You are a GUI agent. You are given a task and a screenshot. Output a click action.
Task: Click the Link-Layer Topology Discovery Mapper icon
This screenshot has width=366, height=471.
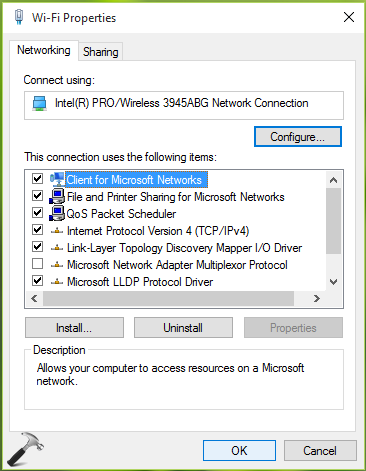pos(57,248)
